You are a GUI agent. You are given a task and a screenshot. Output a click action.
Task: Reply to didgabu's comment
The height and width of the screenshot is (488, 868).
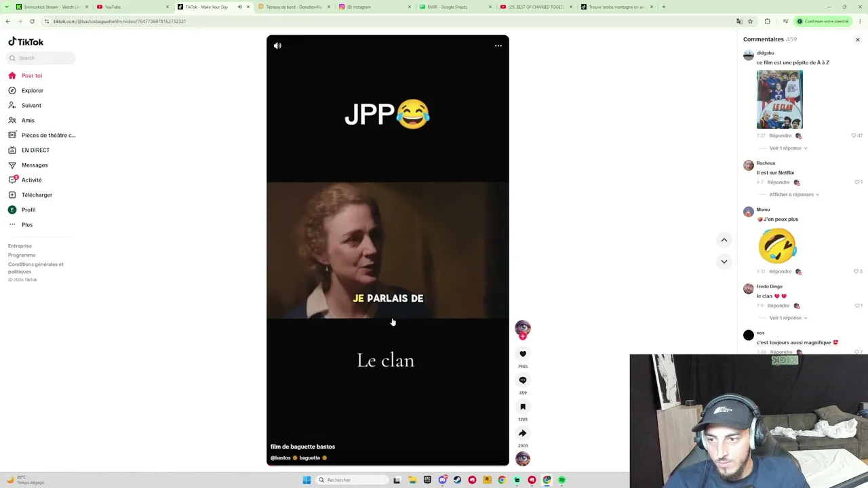tap(779, 136)
